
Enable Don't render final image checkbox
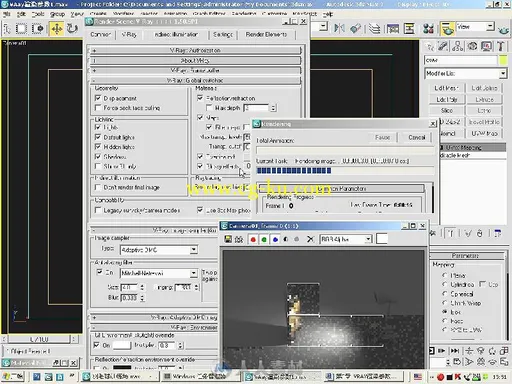click(x=98, y=187)
